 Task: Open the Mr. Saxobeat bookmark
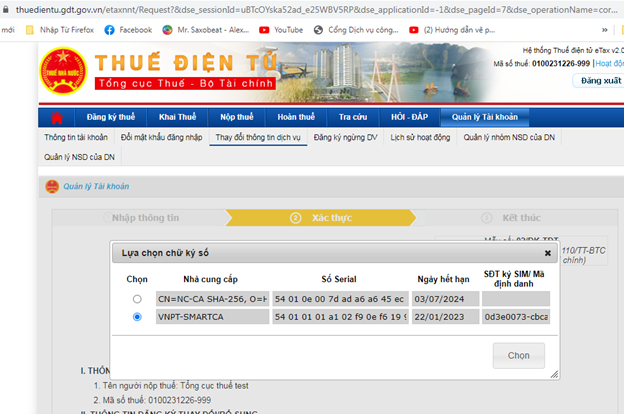tap(208, 30)
